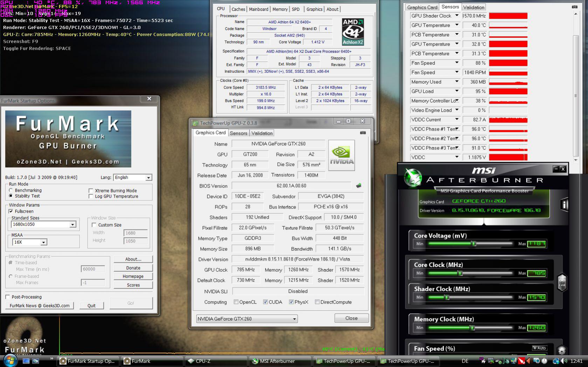The width and height of the screenshot is (588, 367).
Task: Switch to the SPD tab in CPU-Z
Action: click(x=296, y=9)
